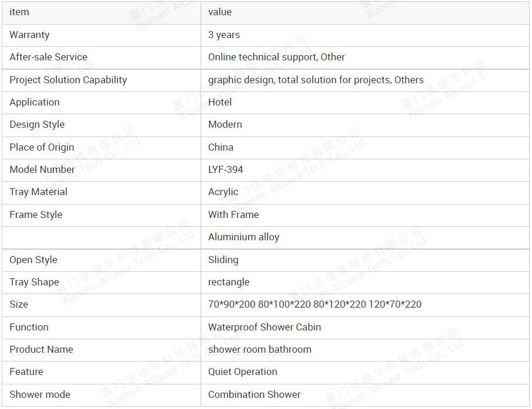Screen dimensions: 532x409
Task: Click the Size dimensions value text
Action: click(315, 304)
